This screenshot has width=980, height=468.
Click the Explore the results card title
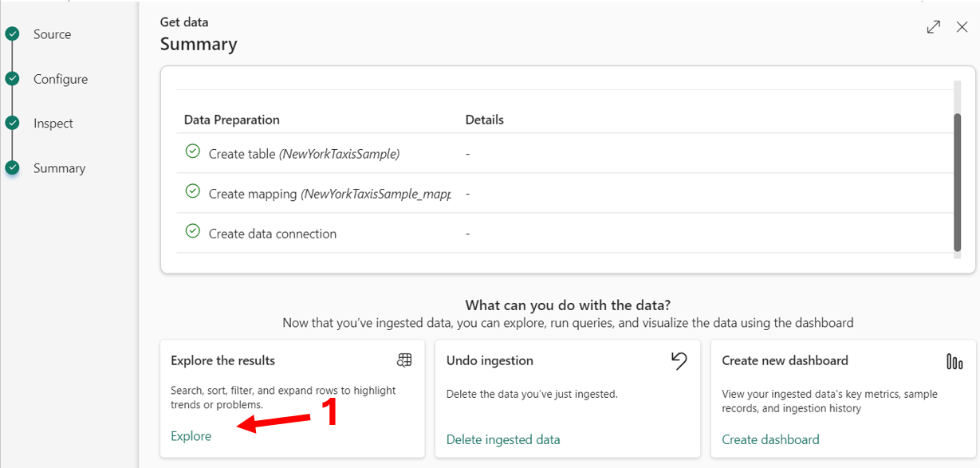[222, 360]
